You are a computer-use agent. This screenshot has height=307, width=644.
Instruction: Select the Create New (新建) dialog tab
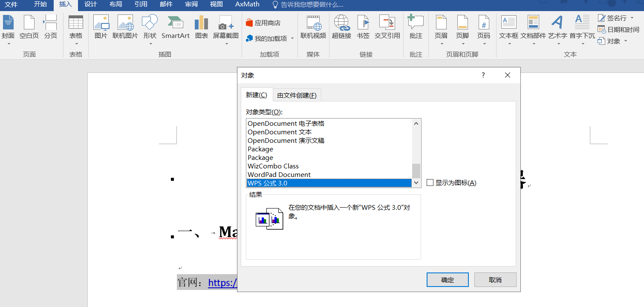click(257, 95)
